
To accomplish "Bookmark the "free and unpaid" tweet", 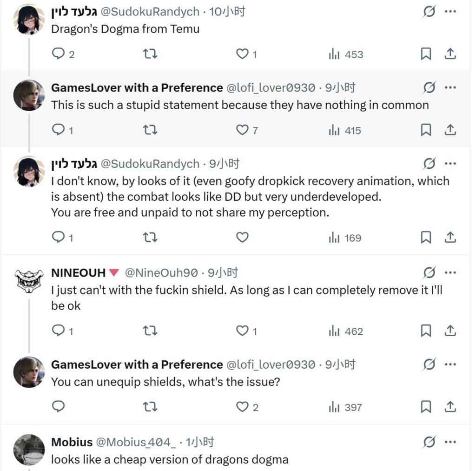I will click(x=425, y=238).
